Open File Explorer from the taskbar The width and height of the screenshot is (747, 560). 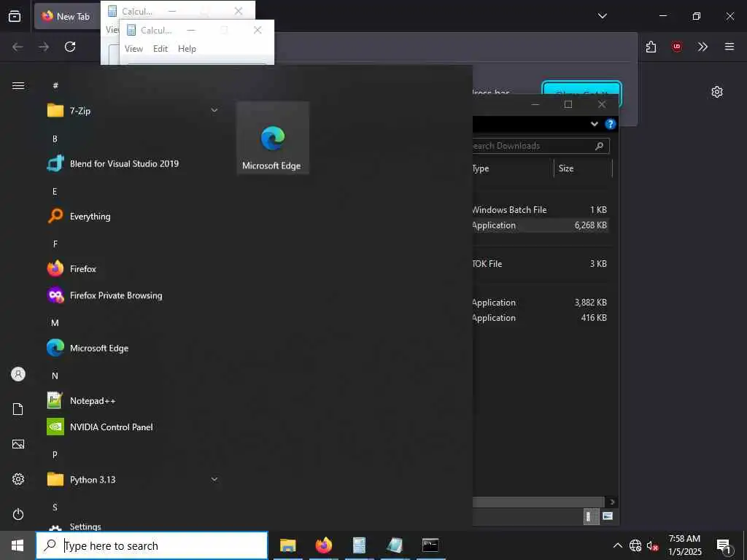[287, 545]
